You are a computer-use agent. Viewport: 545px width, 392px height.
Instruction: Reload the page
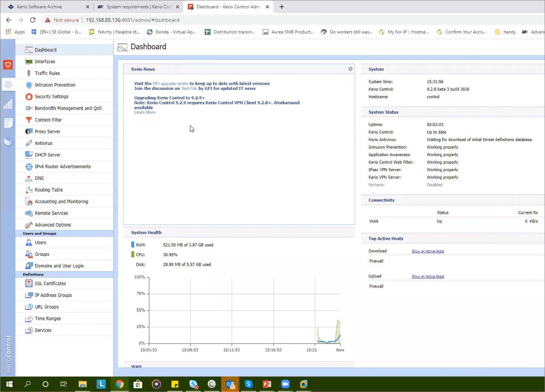pyautogui.click(x=33, y=20)
